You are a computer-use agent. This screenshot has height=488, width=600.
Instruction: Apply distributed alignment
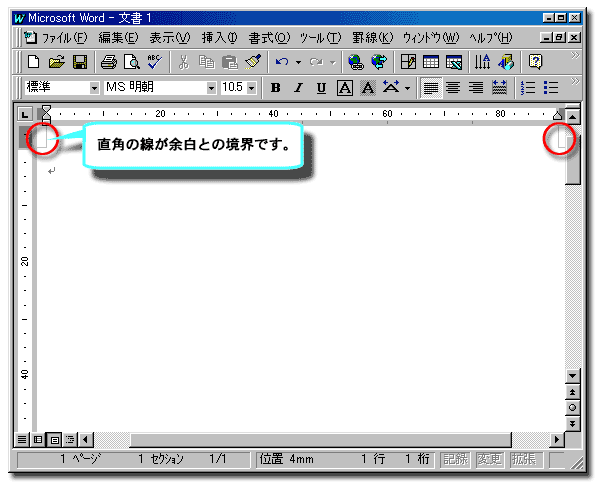coord(499,88)
